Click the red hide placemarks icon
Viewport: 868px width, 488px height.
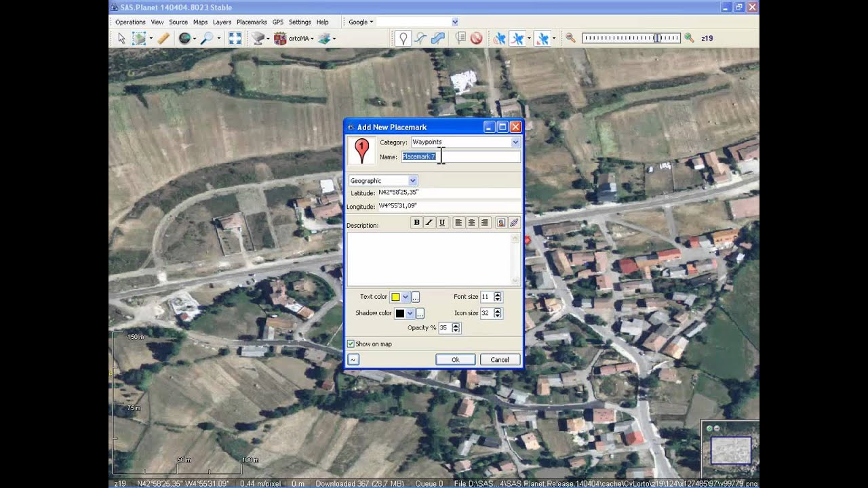pyautogui.click(x=477, y=39)
